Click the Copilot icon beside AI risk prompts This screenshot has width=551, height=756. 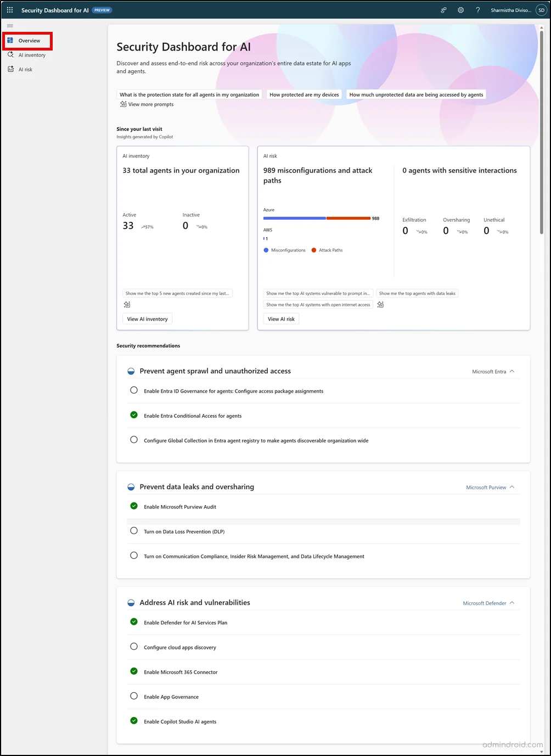click(380, 305)
